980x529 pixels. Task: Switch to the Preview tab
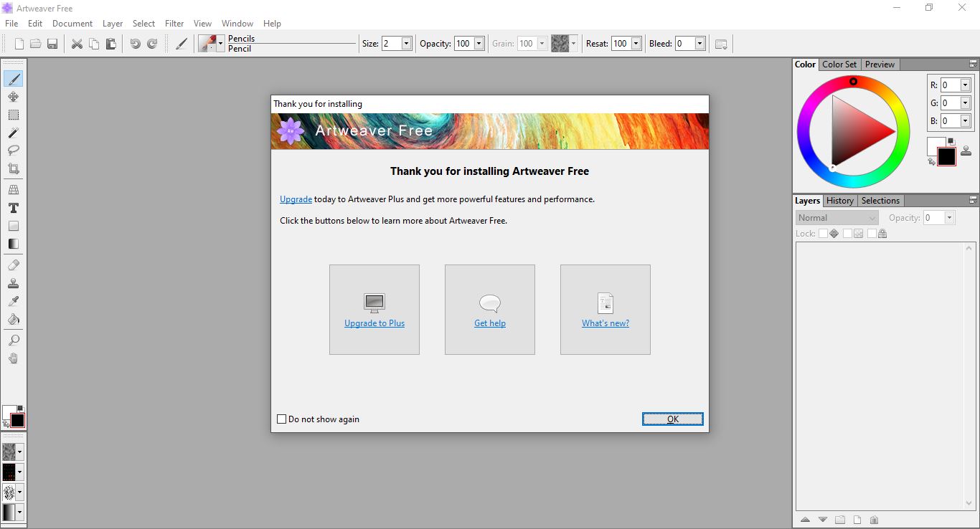coord(880,65)
